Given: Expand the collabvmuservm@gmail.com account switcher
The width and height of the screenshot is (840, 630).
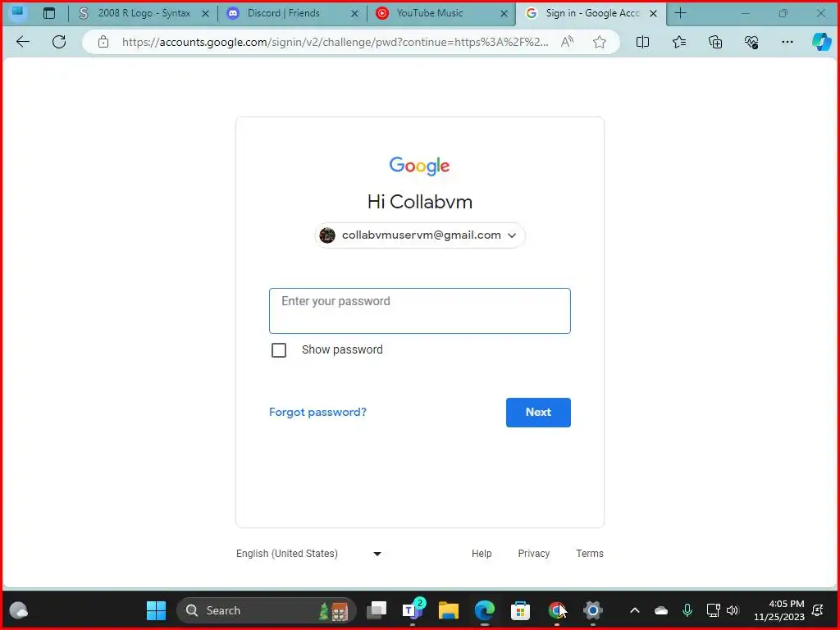Looking at the screenshot, I should click(419, 235).
